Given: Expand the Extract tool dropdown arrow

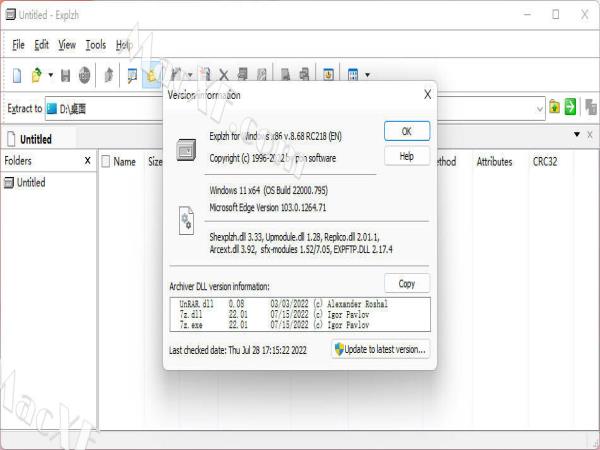Looking at the screenshot, I should 190,75.
